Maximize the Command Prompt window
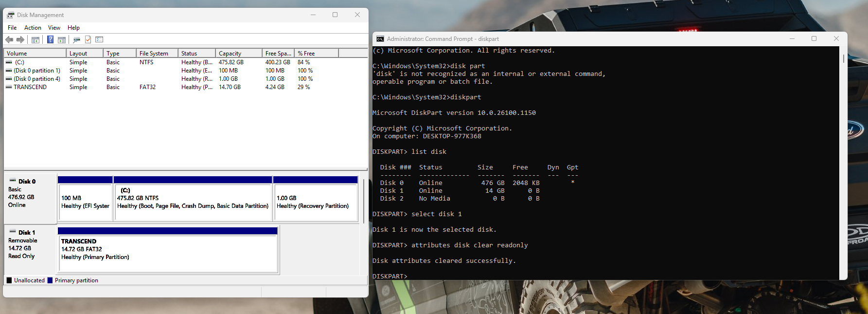 pos(814,39)
